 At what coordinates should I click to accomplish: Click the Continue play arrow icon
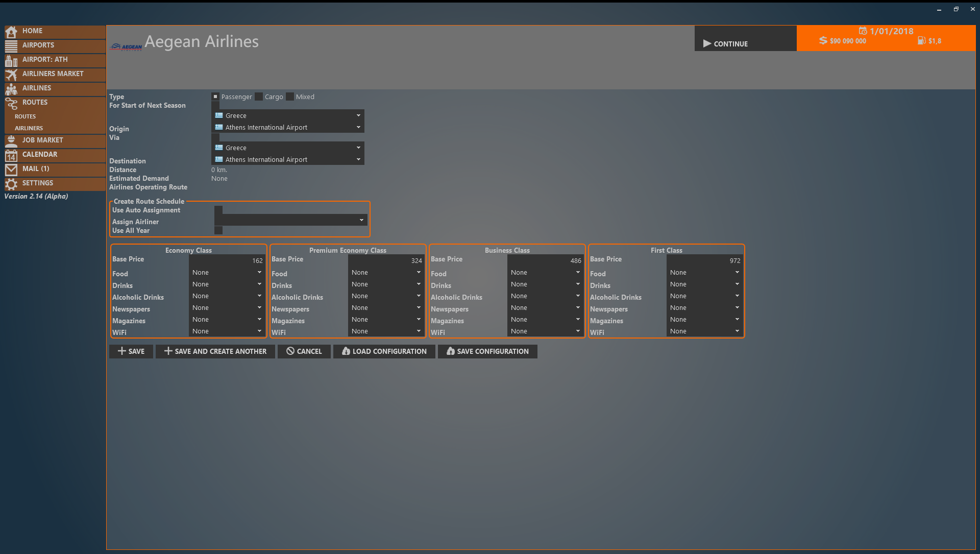(707, 43)
